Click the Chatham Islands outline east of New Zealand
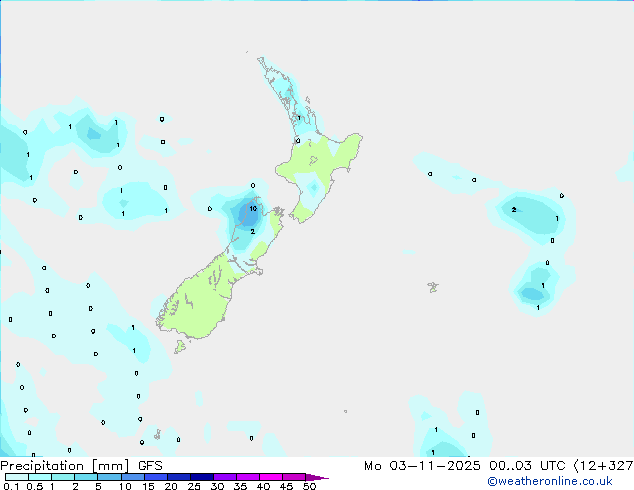 pos(433,287)
